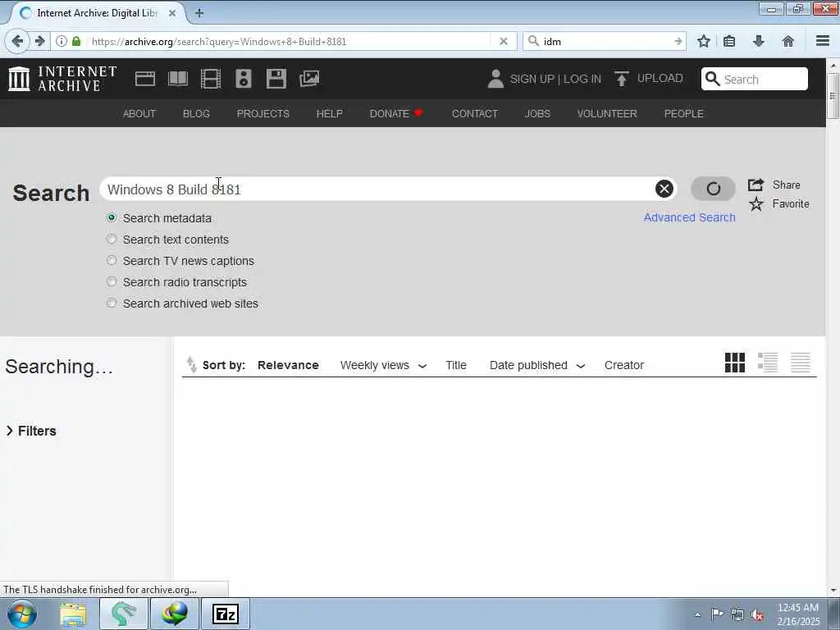Sort results by Relevance
This screenshot has width=840, height=630.
(x=288, y=365)
